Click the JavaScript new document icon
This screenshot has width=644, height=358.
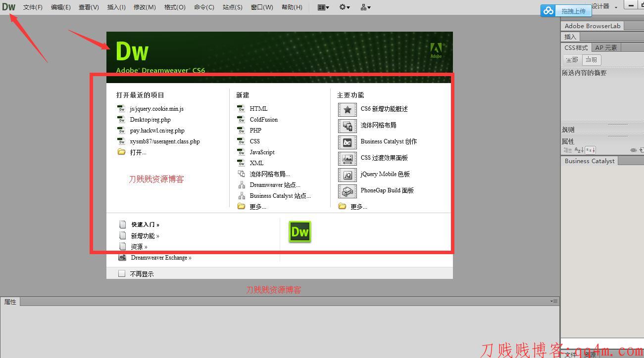tap(241, 152)
